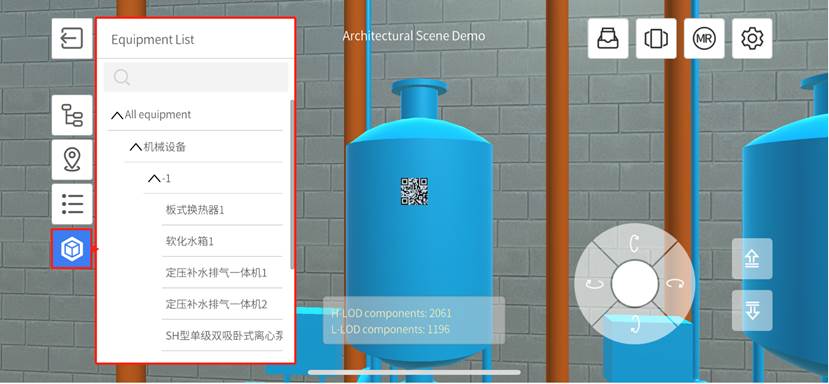Click the device orientation icon

tap(656, 39)
